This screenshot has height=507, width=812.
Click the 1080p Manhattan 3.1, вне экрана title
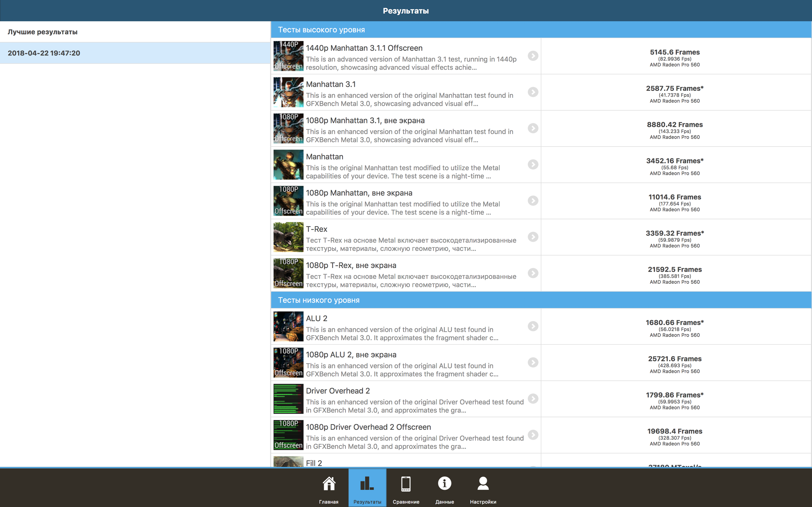pos(365,120)
